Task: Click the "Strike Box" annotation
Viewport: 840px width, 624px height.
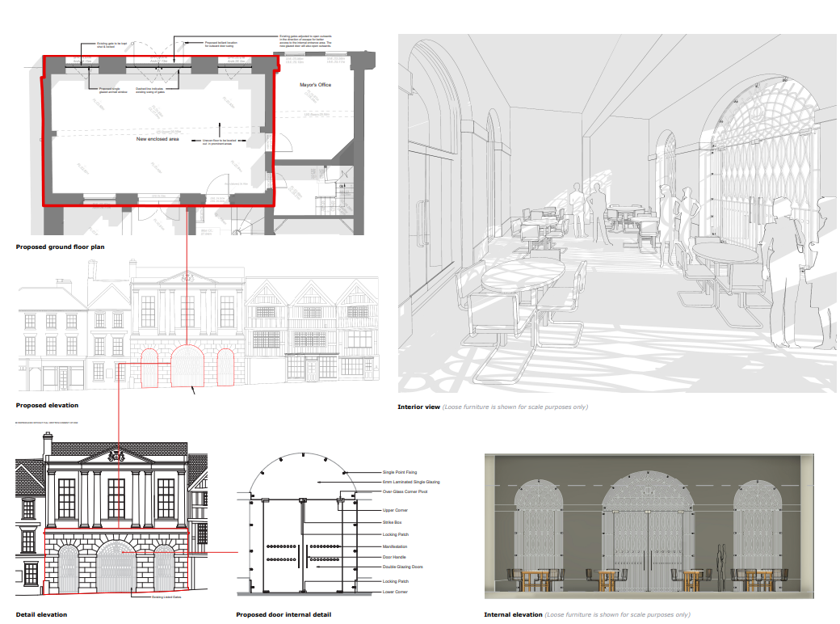Action: [x=393, y=522]
